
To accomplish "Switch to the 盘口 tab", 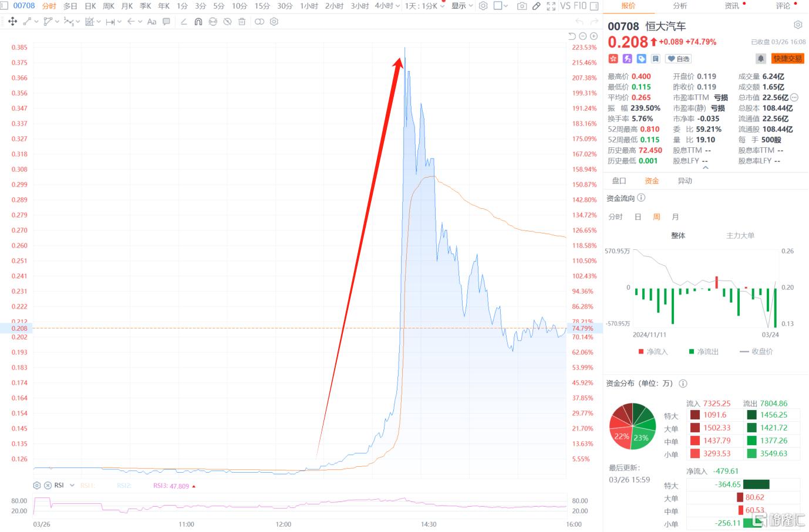I will (619, 181).
